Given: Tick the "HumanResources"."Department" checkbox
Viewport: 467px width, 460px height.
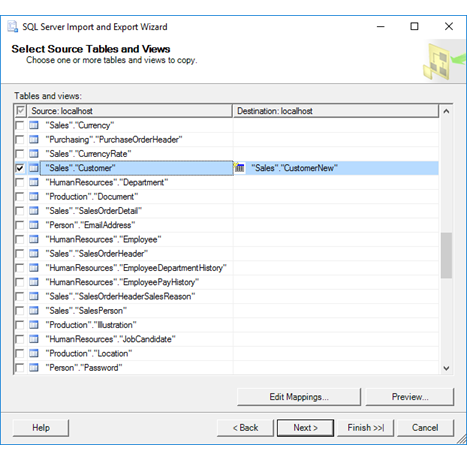Looking at the screenshot, I should [x=20, y=183].
